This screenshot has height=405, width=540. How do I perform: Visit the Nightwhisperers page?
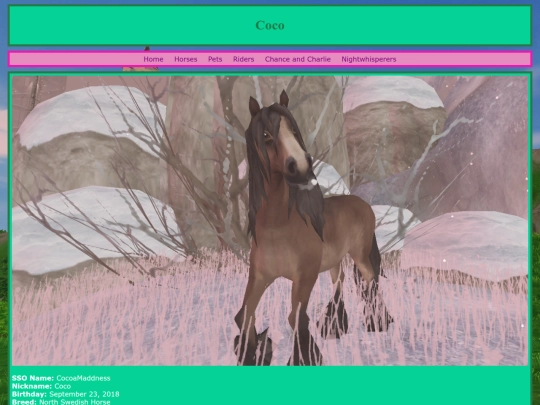point(369,59)
